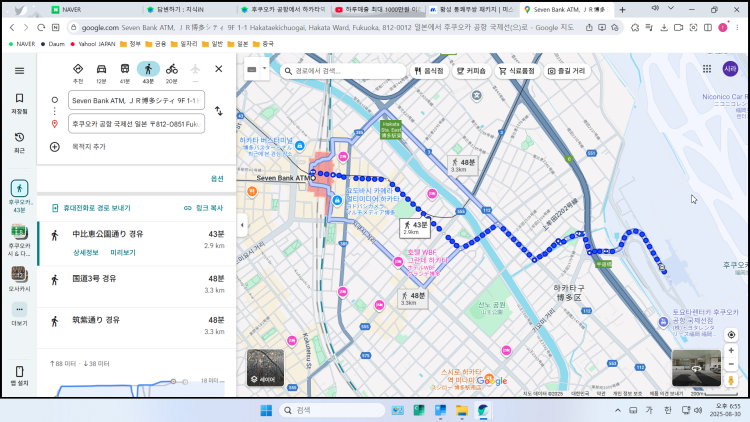The width and height of the screenshot is (750, 422).
Task: Reload the current page
Action: click(41, 28)
